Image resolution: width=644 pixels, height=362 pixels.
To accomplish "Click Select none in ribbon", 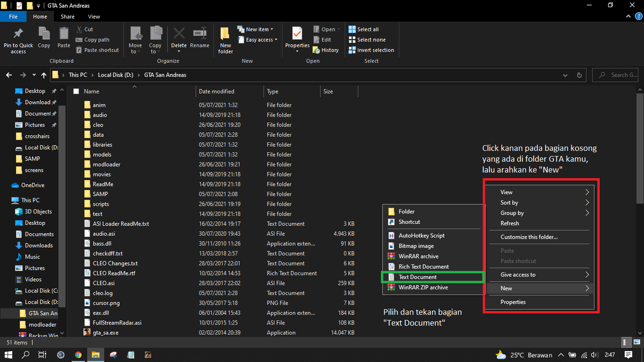I will [x=367, y=40].
